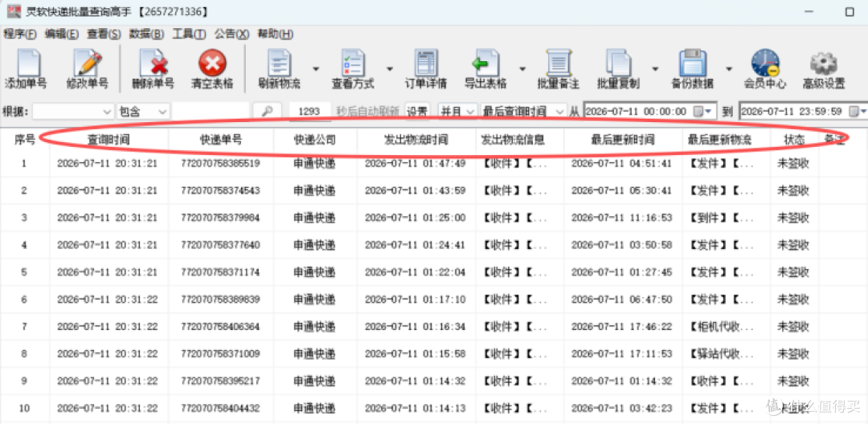This screenshot has height=424, width=868.
Task: Select tracking number 772070758406364
Action: coord(220,327)
